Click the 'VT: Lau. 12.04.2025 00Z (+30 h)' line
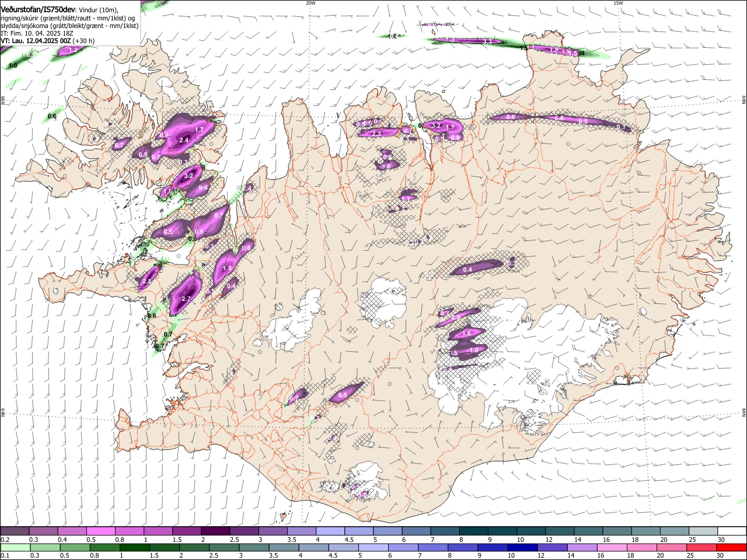This screenshot has height=560, width=747. click(x=48, y=41)
